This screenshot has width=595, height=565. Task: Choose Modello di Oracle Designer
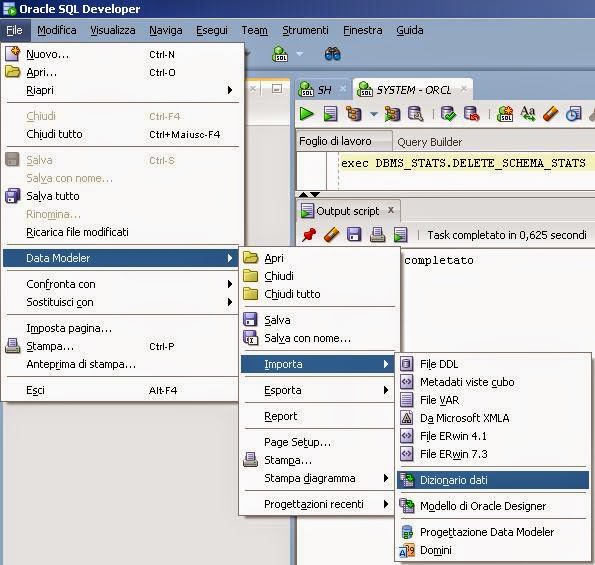(x=493, y=506)
